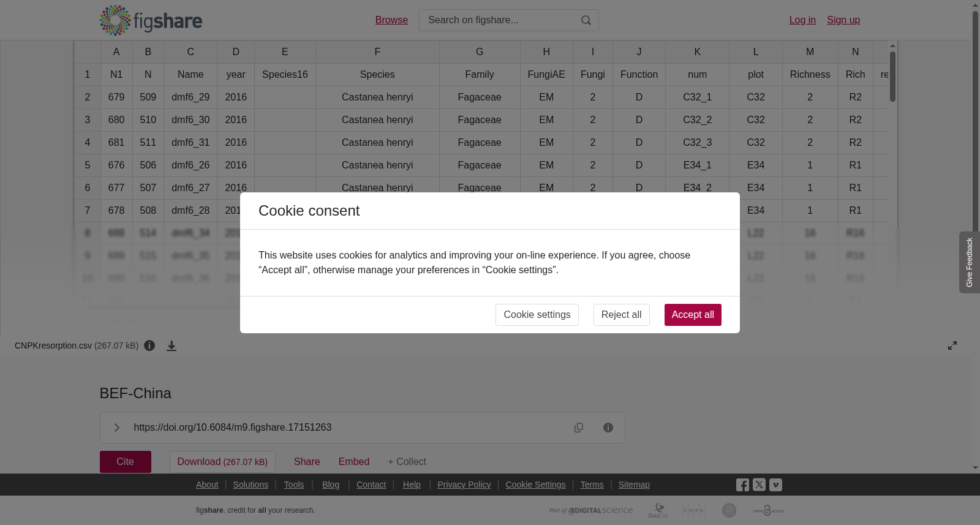The image size is (980, 525).
Task: Open the Solutions footer link
Action: pos(251,485)
